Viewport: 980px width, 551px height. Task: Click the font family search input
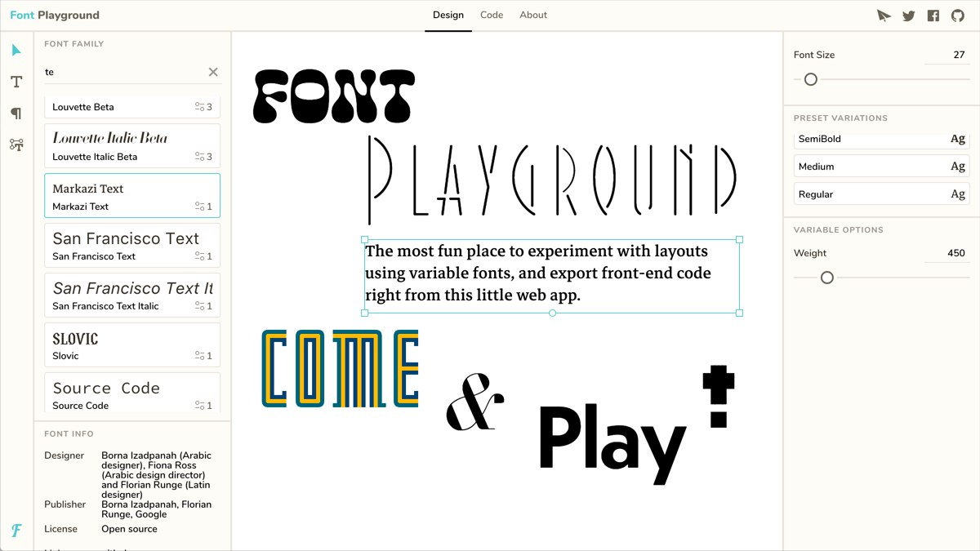122,72
